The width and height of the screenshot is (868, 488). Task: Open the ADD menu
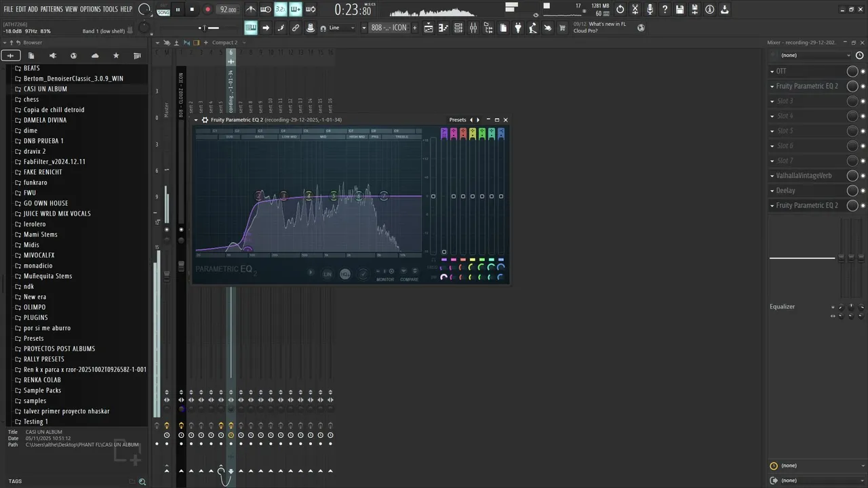[33, 9]
